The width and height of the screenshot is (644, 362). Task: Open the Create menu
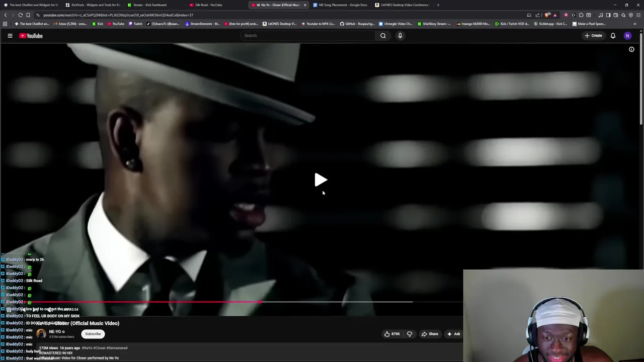click(x=593, y=36)
